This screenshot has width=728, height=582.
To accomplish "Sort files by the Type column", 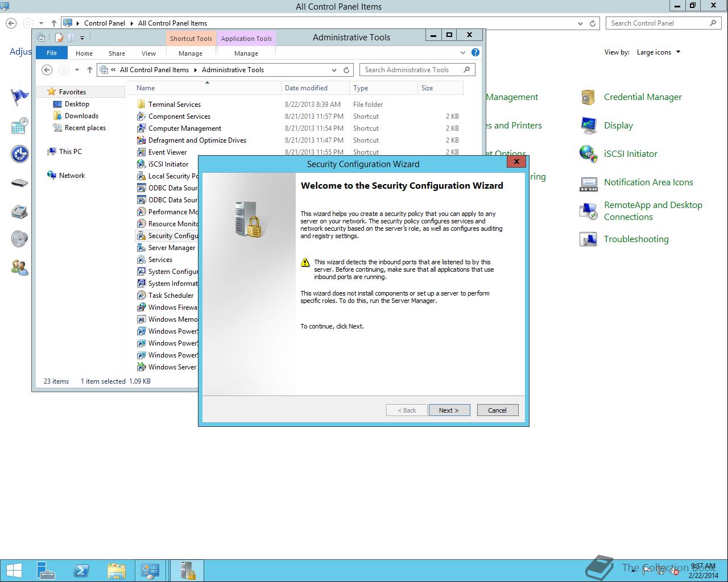I will pyautogui.click(x=383, y=88).
